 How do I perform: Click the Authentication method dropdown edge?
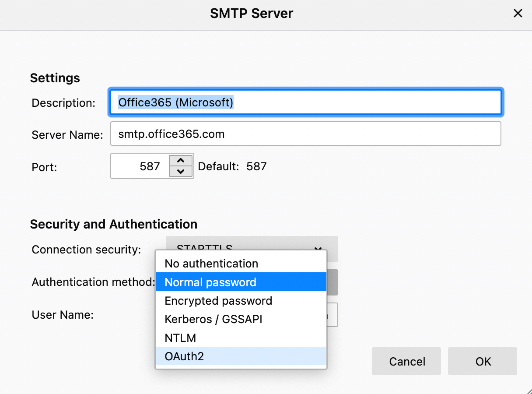click(332, 282)
